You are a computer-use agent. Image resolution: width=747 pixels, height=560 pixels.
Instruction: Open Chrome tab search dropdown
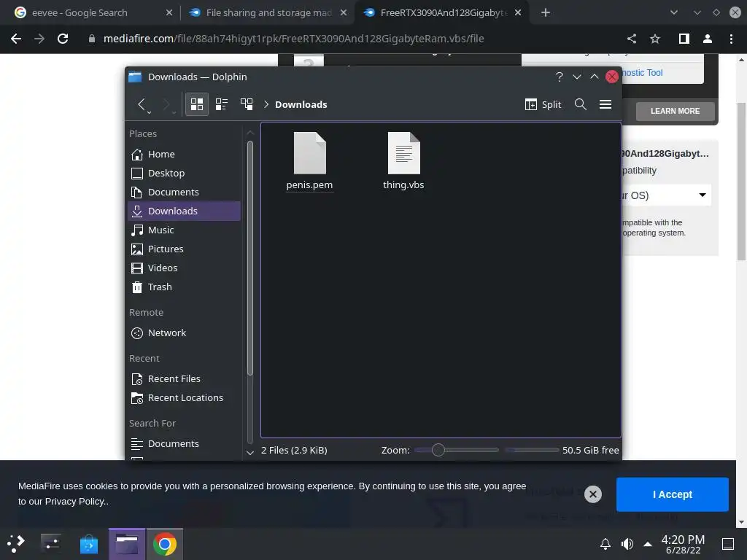pos(673,13)
